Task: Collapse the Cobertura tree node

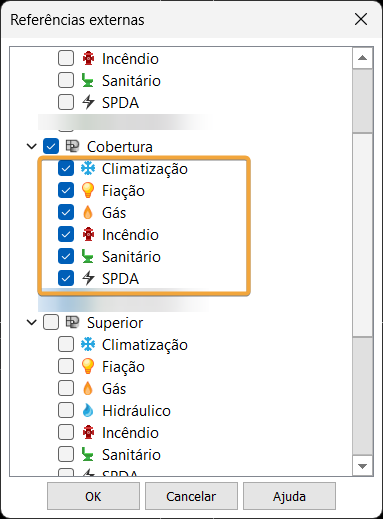Action: (32, 146)
